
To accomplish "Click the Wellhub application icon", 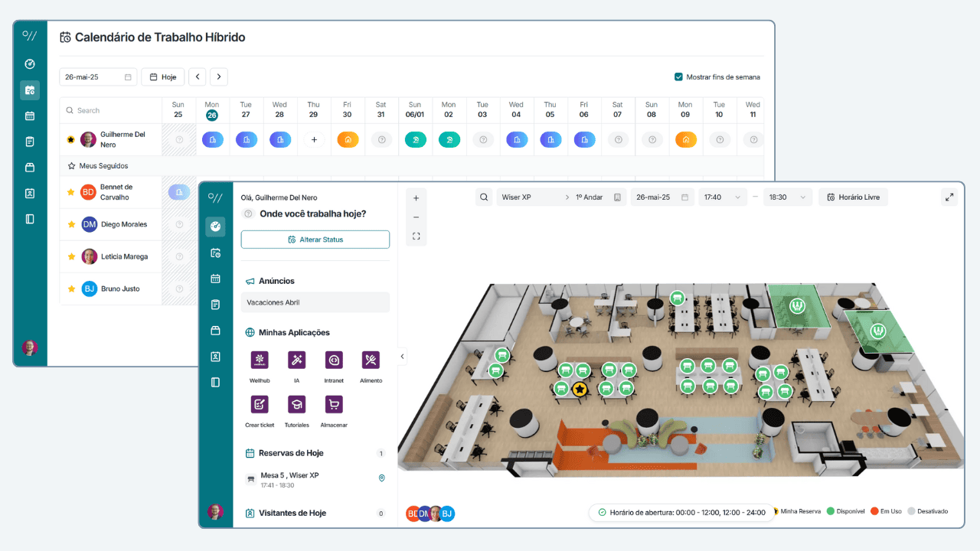I will 260,360.
